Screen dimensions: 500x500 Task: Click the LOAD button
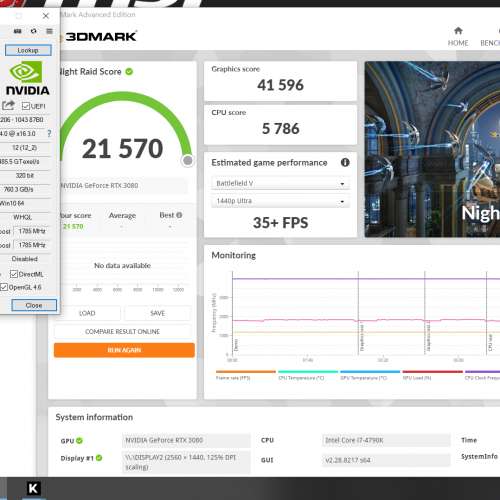[x=87, y=313]
